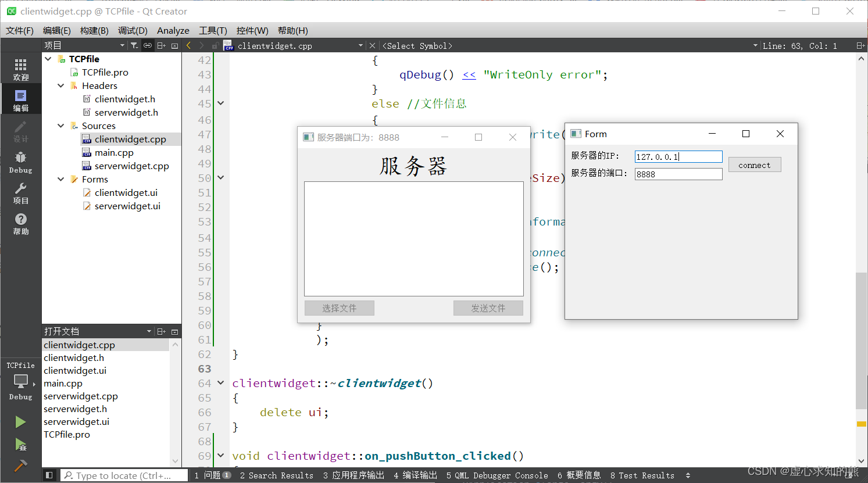868x483 pixels.
Task: Toggle synchronize with editor link icon
Action: (148, 45)
